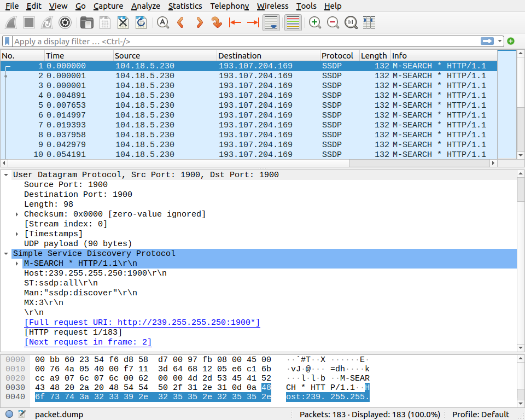Toggle packet list colorization
This screenshot has width=525, height=420.
point(293,22)
